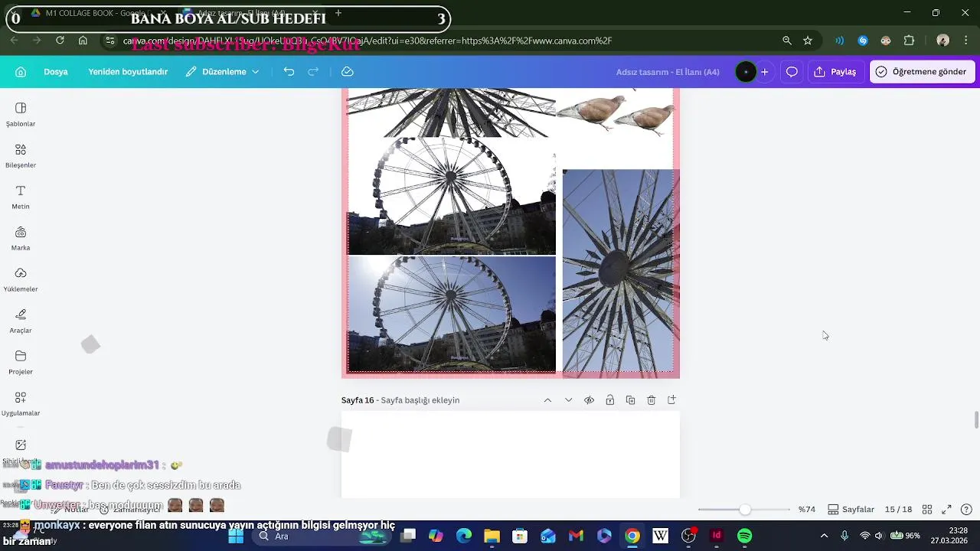Expand the Düzenleme mode dropdown
Image resolution: width=980 pixels, height=551 pixels.
pyautogui.click(x=223, y=72)
